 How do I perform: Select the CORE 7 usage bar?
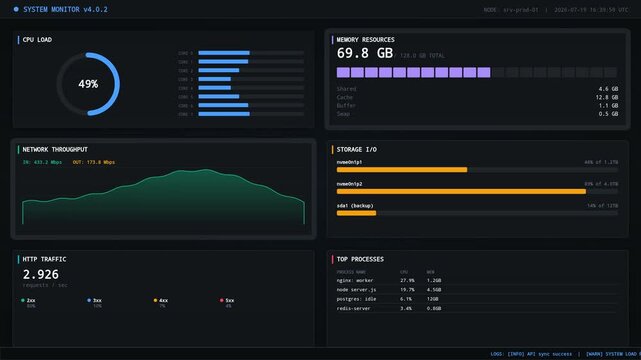click(251, 114)
